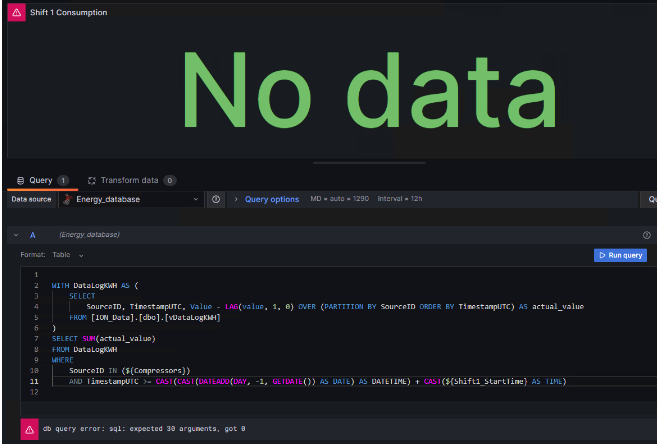Open the Energy_database data source dropdown

point(132,199)
